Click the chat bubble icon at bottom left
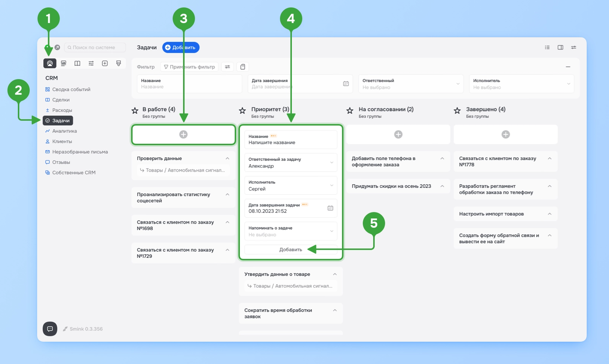Image resolution: width=609 pixels, height=364 pixels. point(50,329)
